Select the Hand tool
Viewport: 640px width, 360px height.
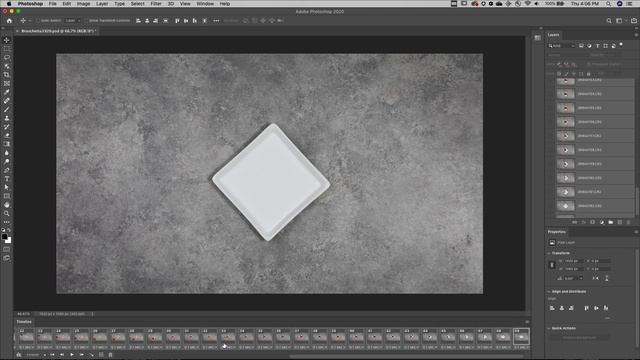tap(7, 204)
